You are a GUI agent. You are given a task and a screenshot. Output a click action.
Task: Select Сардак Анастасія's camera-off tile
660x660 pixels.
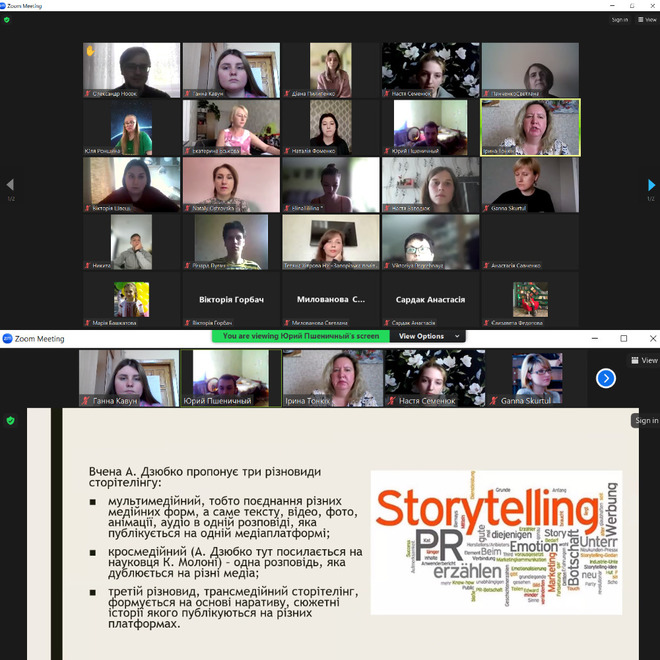[429, 300]
